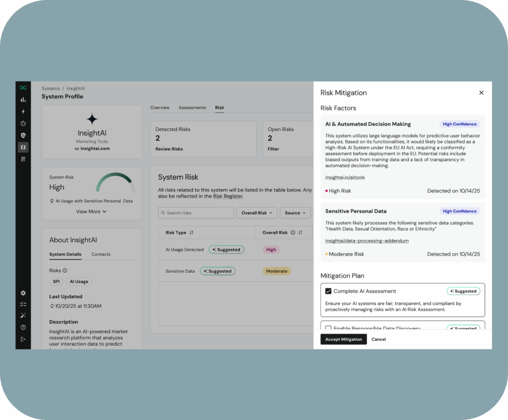Click the Search risks input field
The height and width of the screenshot is (420, 508).
tap(196, 213)
